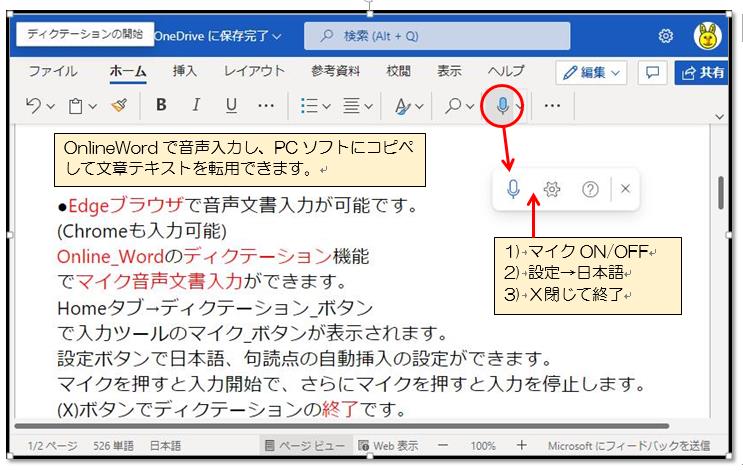743x471 pixels.
Task: Close the dictation toolbar
Action: (x=625, y=189)
